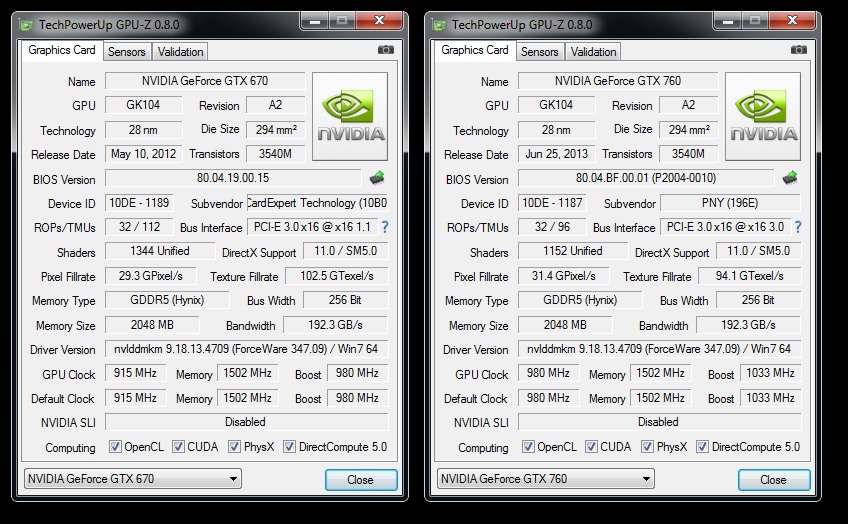848x524 pixels.
Task: Click the Subvendor field showing CardExpert Technology
Action: (x=317, y=203)
